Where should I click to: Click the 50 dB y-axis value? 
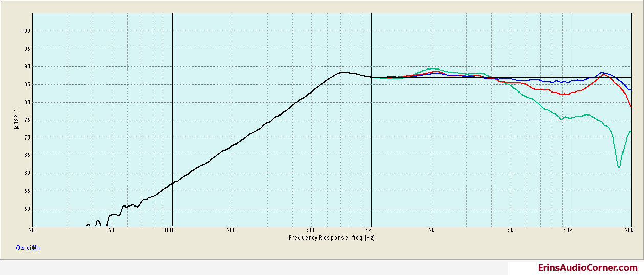pos(28,209)
